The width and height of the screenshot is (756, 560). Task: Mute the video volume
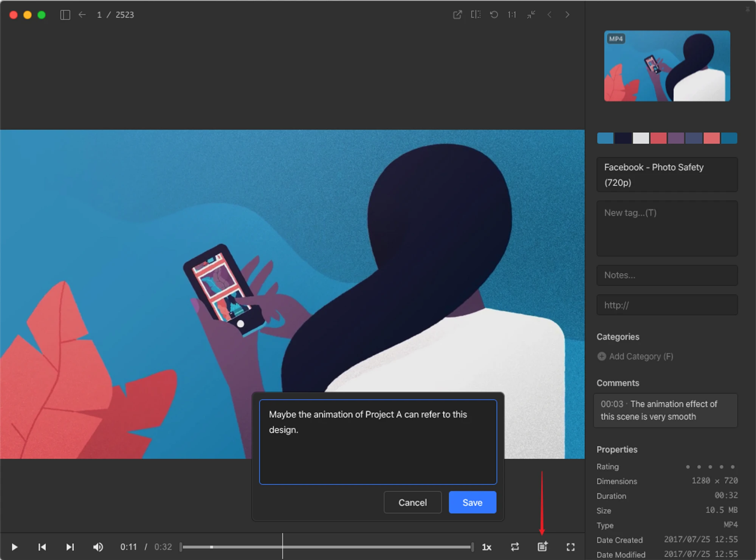click(98, 547)
